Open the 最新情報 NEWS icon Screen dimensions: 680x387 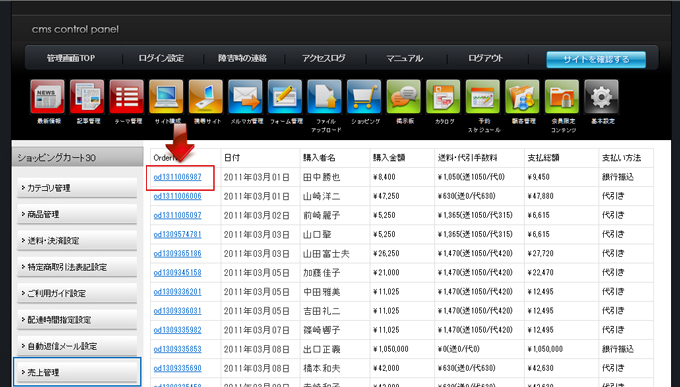coord(47,96)
